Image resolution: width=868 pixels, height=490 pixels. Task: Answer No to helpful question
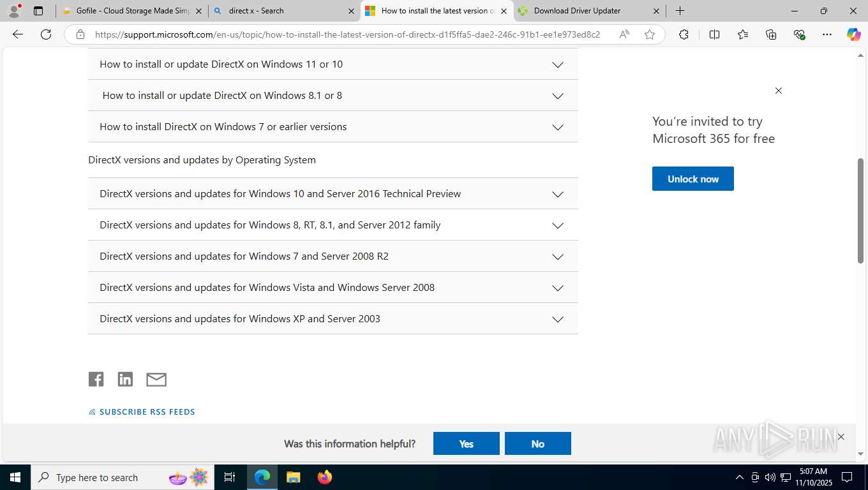[538, 443]
